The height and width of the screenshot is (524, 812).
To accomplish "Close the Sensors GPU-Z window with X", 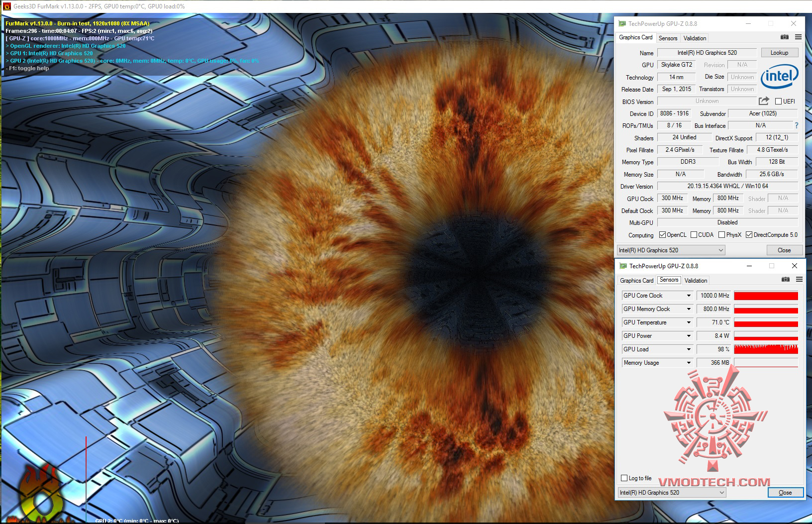I will [x=795, y=266].
